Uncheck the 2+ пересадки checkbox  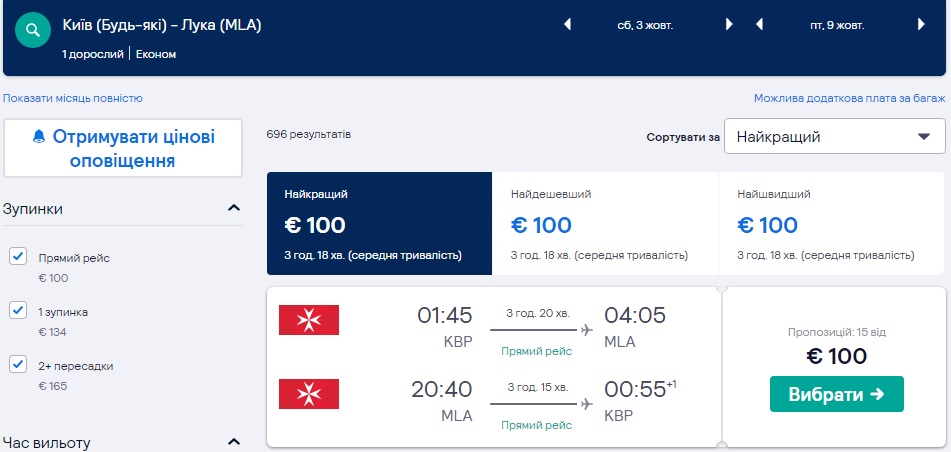coord(17,364)
